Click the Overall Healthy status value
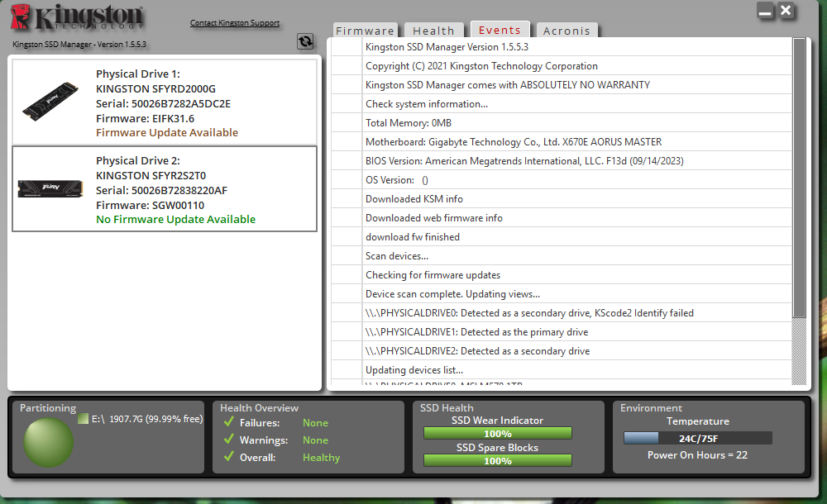 321,458
